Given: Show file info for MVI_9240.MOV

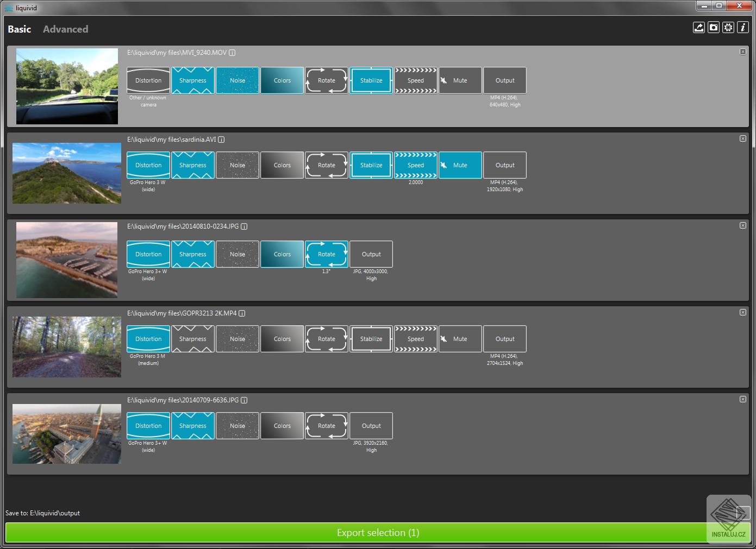Looking at the screenshot, I should pyautogui.click(x=233, y=53).
